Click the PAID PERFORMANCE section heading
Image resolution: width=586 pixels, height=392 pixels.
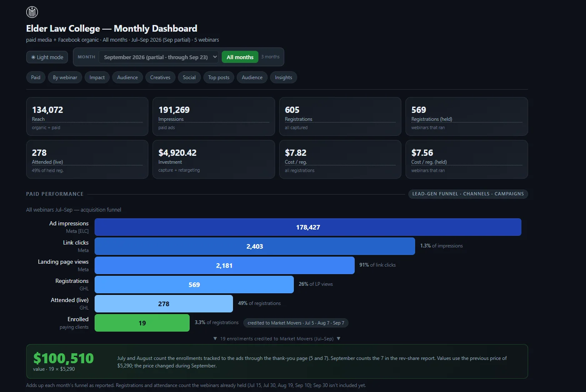click(x=55, y=194)
